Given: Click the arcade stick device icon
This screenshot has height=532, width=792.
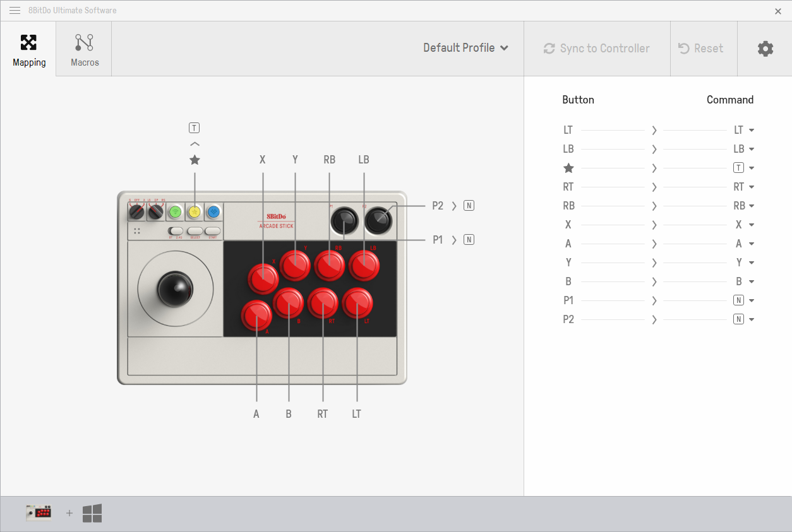Looking at the screenshot, I should (39, 513).
